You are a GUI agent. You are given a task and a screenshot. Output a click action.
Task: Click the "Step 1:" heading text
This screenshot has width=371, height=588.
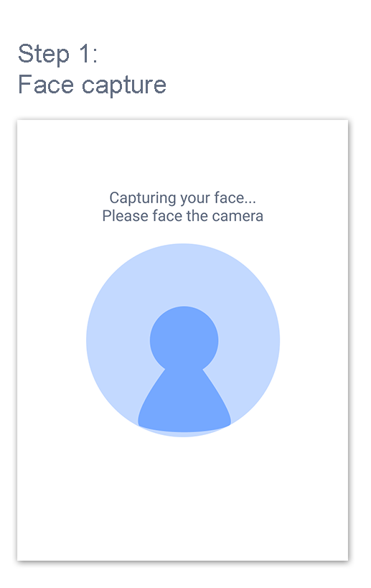click(57, 54)
